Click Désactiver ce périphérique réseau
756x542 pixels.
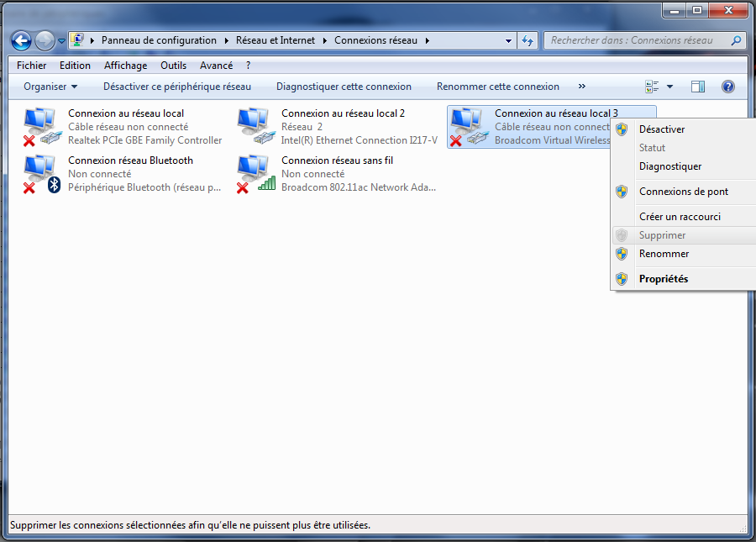[x=177, y=87]
